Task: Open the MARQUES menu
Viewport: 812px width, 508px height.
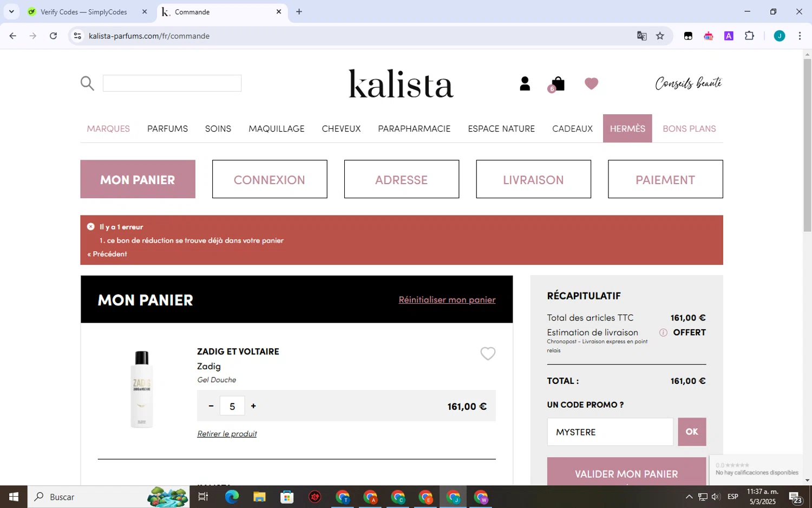Action: [x=108, y=128]
